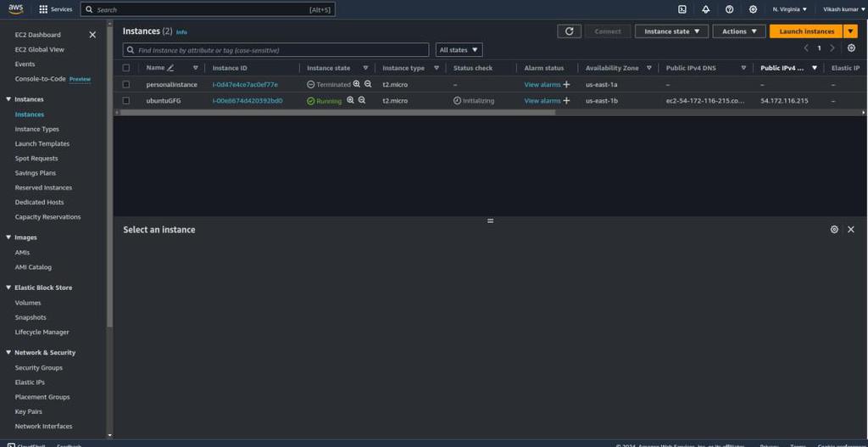The image size is (868, 447).
Task: Collapse the Images sidebar section
Action: click(8, 237)
